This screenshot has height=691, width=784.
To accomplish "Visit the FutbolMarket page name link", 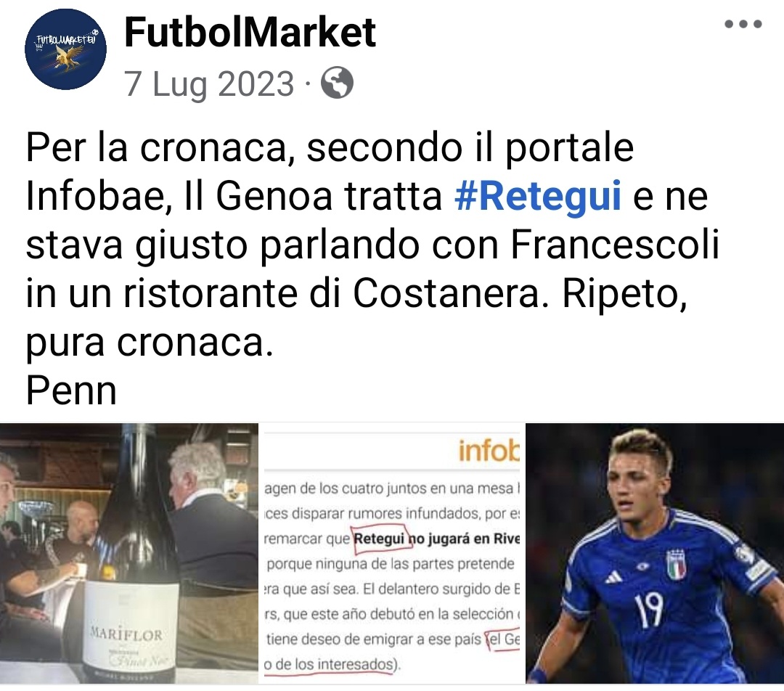I will point(250,33).
